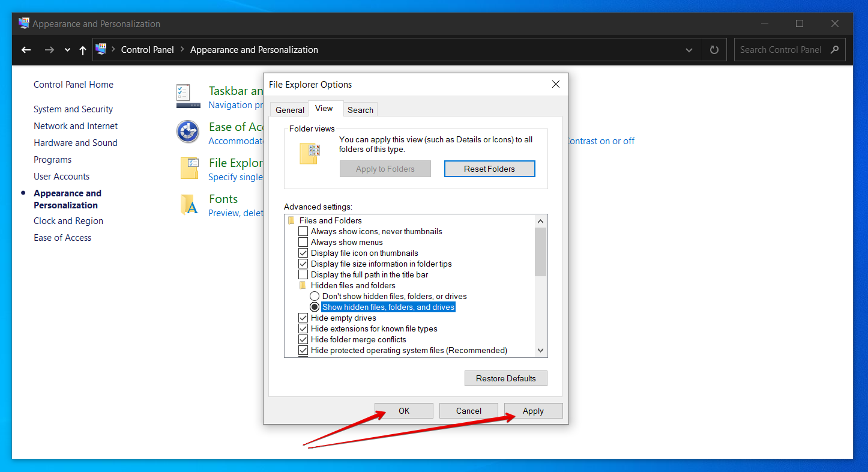Maximize the Appearance and Personalization window
The height and width of the screenshot is (472, 868).
(x=800, y=23)
